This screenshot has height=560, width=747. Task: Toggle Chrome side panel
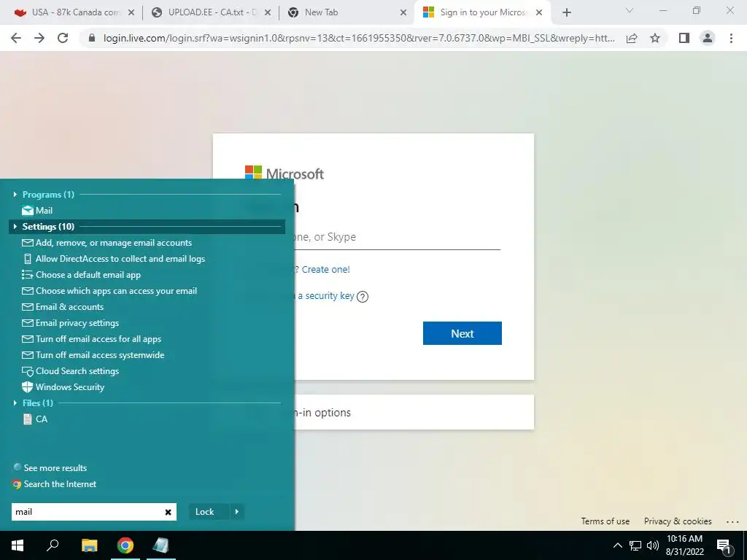684,38
